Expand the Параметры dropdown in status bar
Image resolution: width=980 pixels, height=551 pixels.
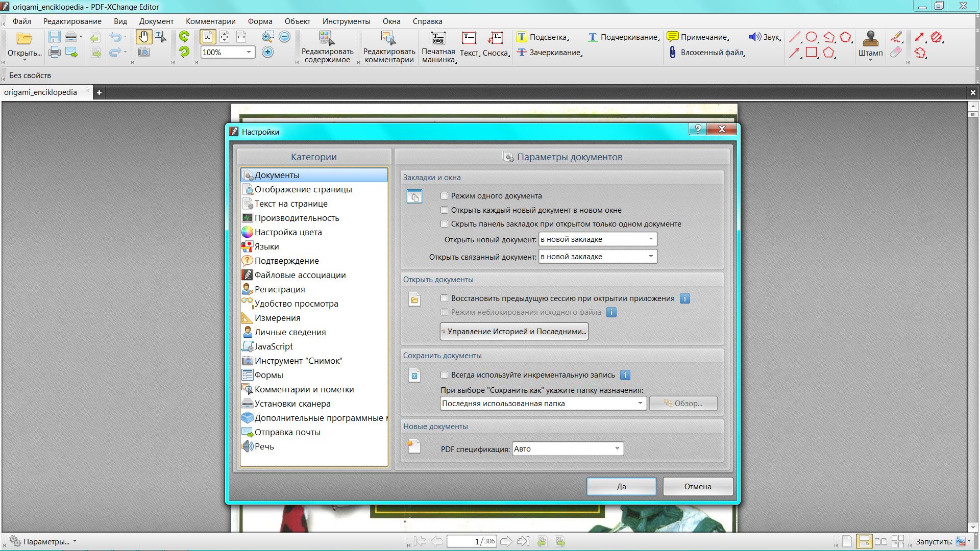(75, 541)
